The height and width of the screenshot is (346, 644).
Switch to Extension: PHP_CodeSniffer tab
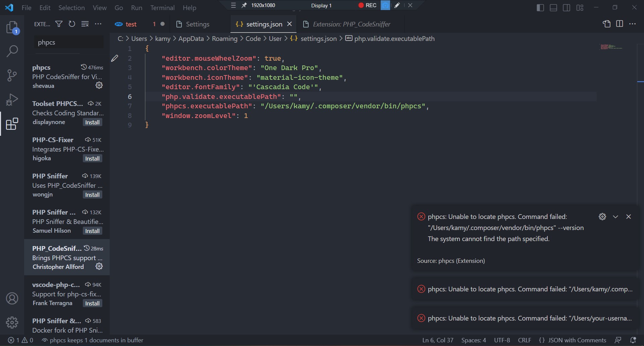pyautogui.click(x=351, y=24)
